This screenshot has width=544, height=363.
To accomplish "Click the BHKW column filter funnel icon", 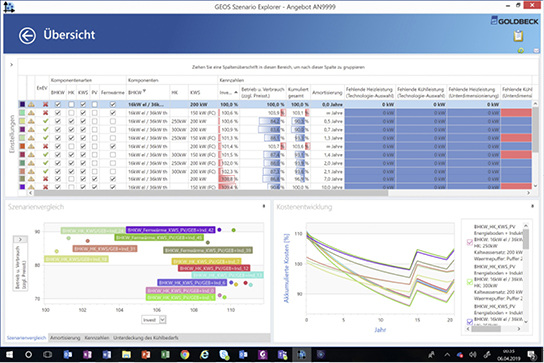I will click(144, 91).
